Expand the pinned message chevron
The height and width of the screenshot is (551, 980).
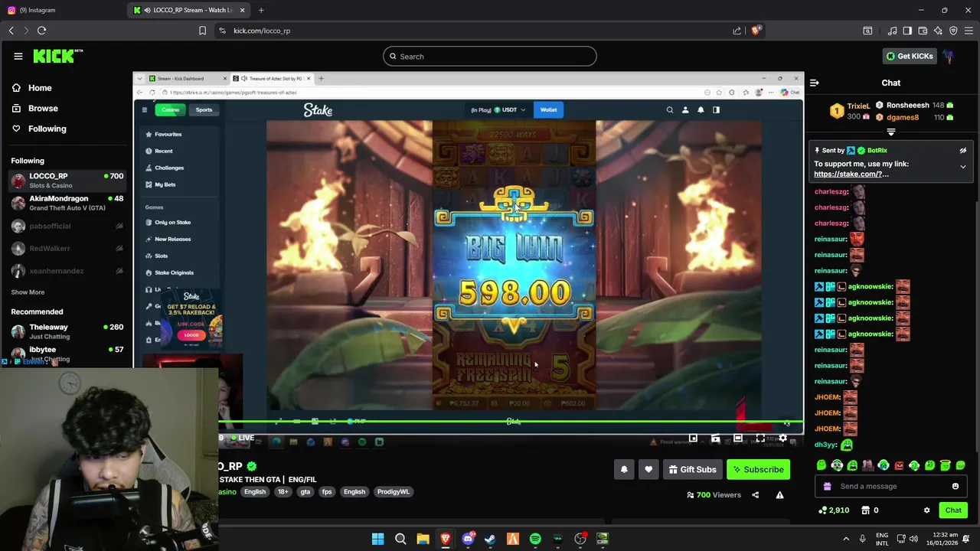(963, 166)
